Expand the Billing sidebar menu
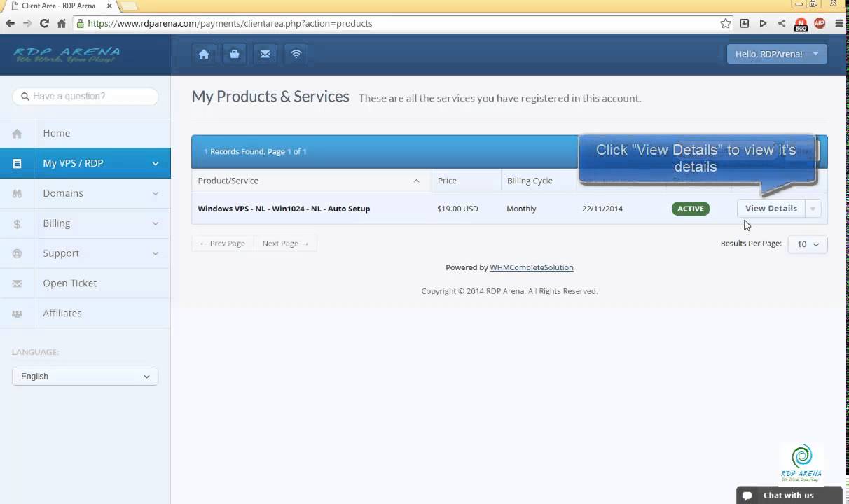Image resolution: width=849 pixels, height=504 pixels. (x=85, y=223)
